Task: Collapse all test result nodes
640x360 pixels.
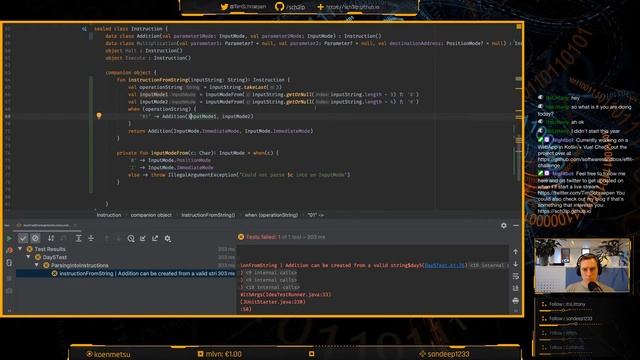Action: click(91, 238)
